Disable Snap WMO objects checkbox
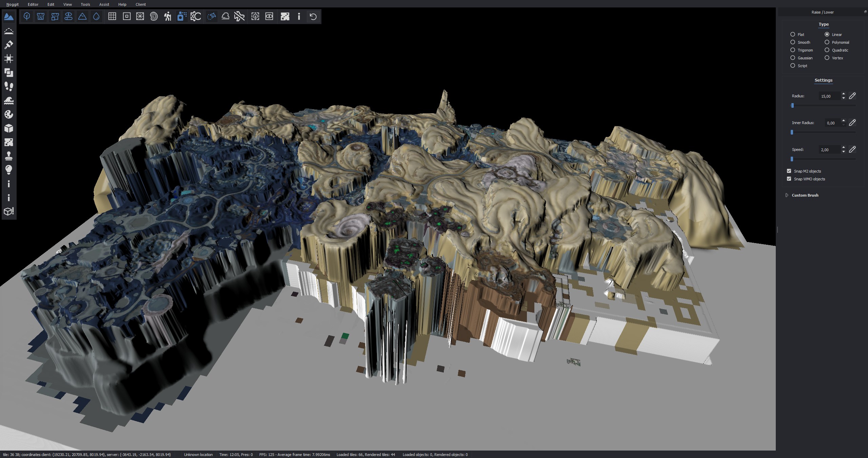 point(789,179)
